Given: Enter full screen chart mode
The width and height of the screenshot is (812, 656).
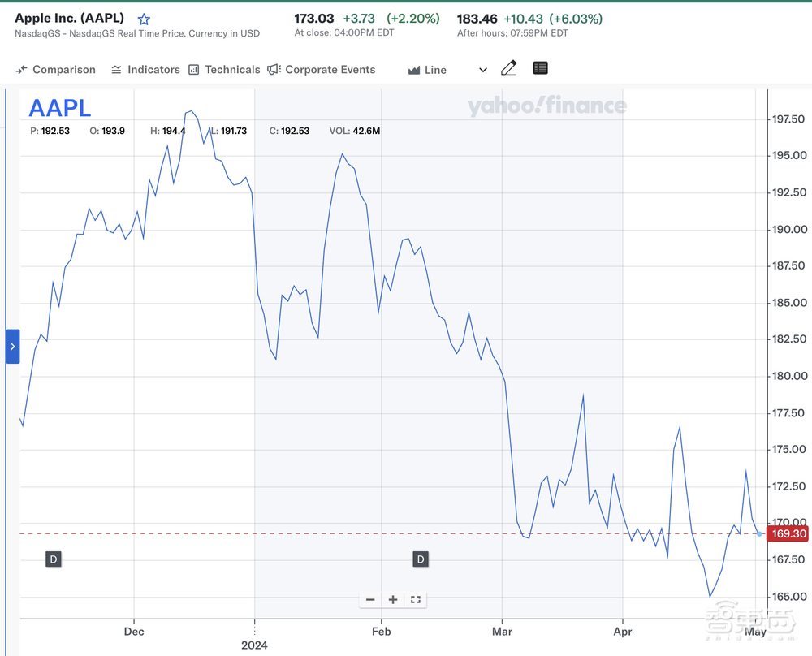Looking at the screenshot, I should (416, 599).
